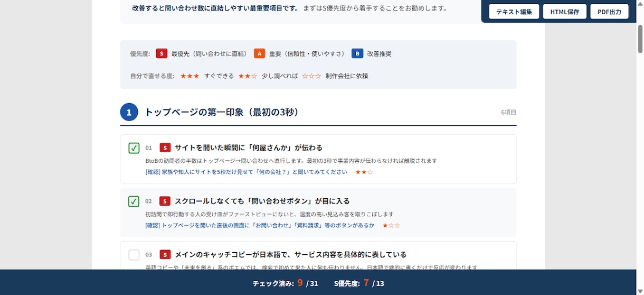Uncheck item 02 checkbox about 問い合わせボタン

(x=134, y=201)
